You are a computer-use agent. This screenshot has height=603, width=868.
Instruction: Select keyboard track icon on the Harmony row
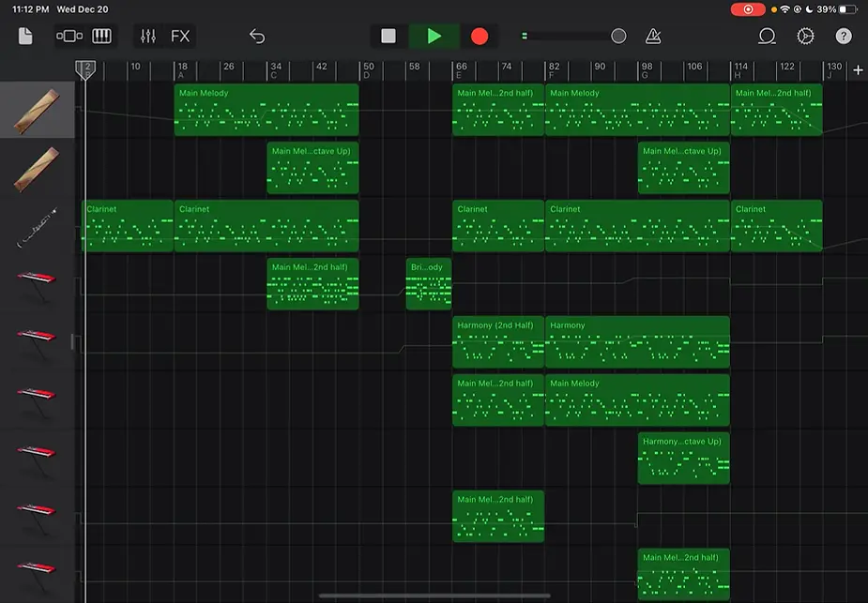click(x=38, y=342)
